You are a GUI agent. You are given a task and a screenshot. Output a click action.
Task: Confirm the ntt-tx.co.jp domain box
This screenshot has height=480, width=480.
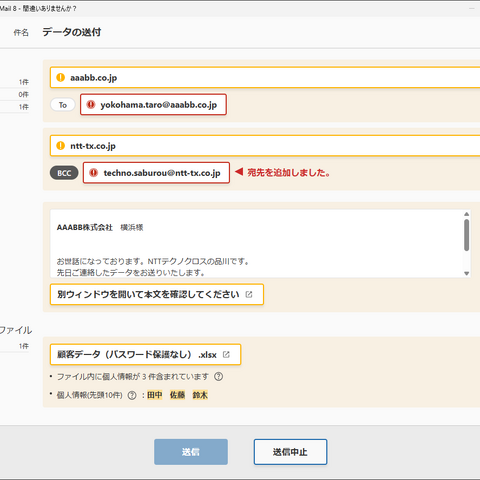click(x=265, y=146)
